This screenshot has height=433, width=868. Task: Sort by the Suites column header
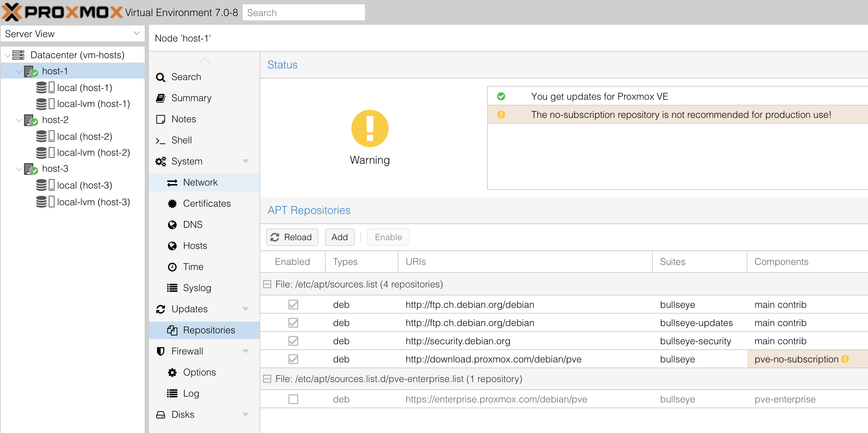coord(700,262)
